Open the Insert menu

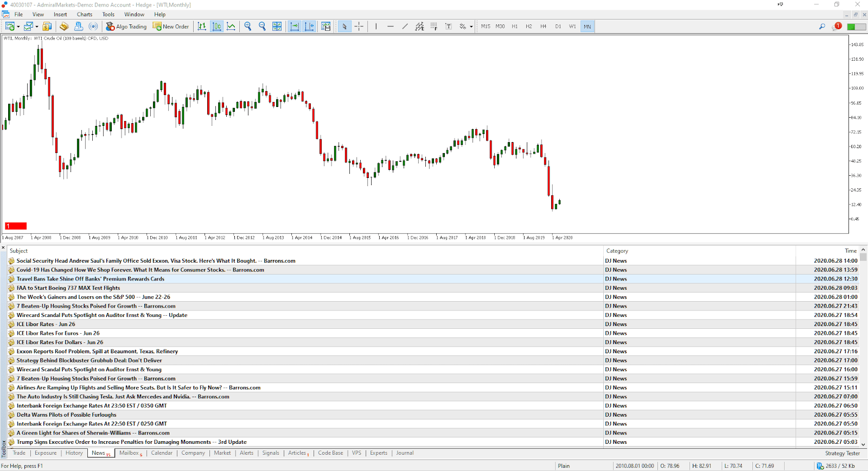coord(60,15)
